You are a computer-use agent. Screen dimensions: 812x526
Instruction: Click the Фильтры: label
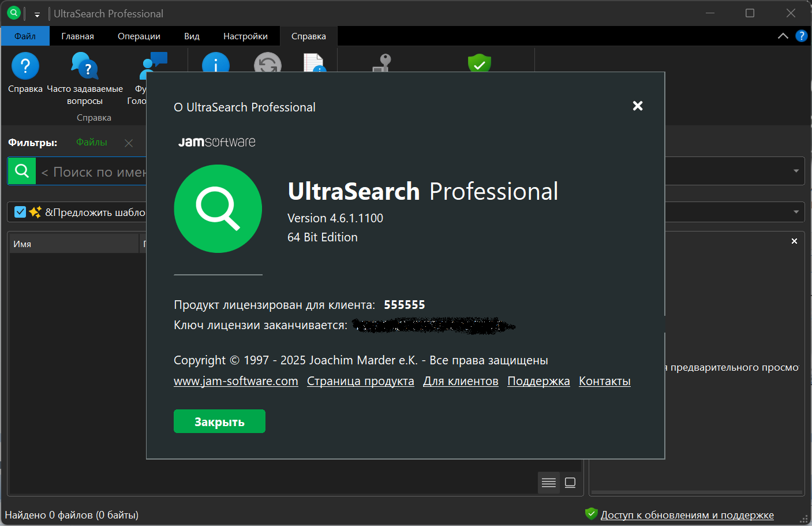pyautogui.click(x=33, y=143)
